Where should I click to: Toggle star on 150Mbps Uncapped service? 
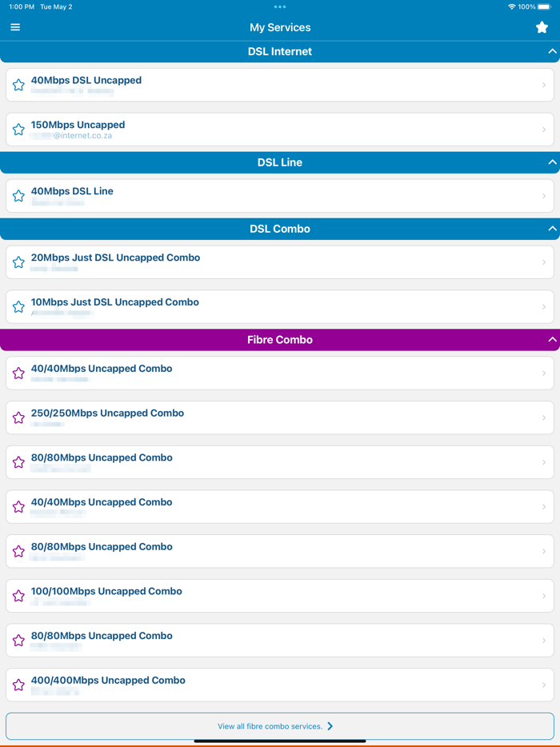18,129
